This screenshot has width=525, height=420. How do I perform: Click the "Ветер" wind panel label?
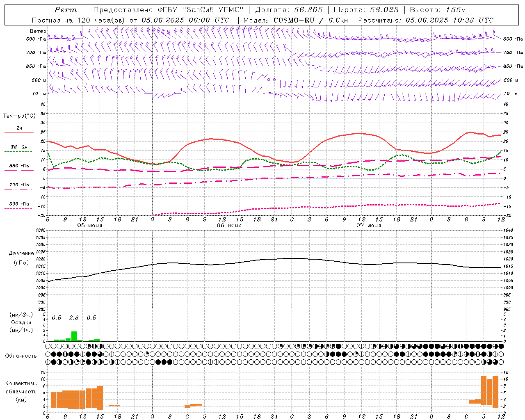tap(38, 31)
